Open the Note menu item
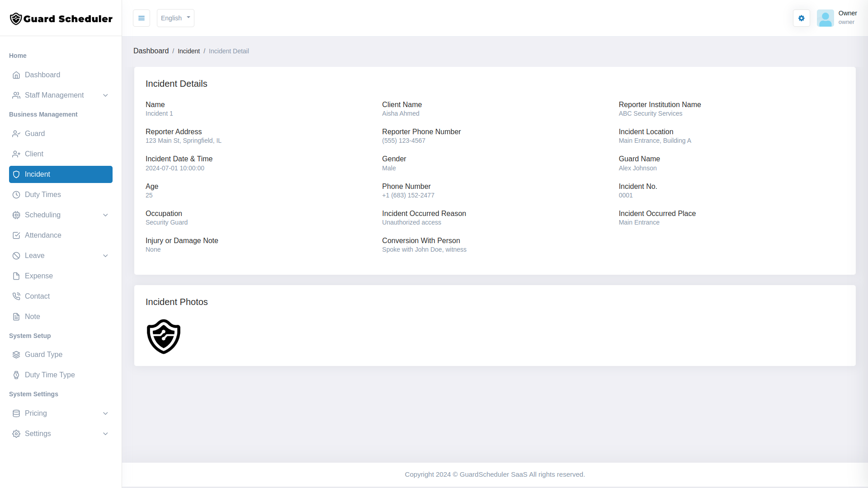The width and height of the screenshot is (868, 488). [32, 316]
